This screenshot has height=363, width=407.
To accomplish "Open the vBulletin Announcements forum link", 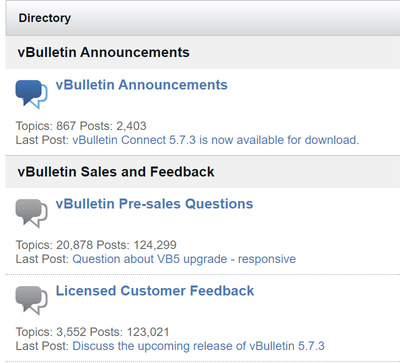I will pos(142,85).
